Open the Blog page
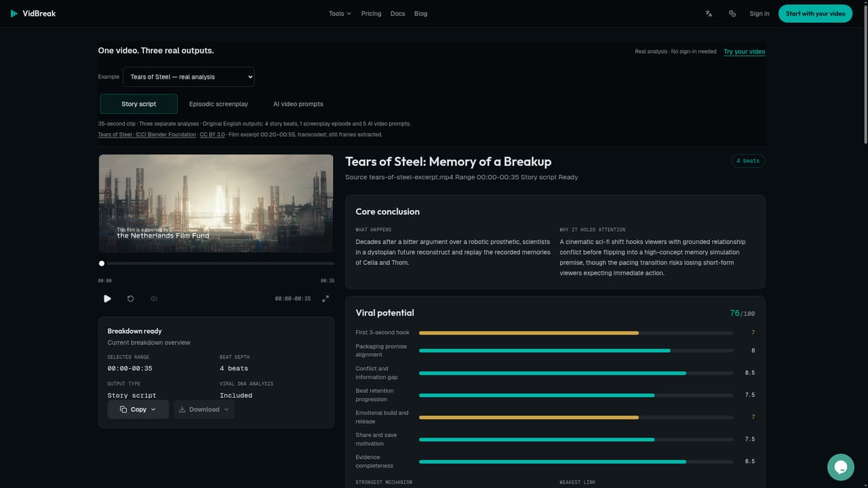This screenshot has width=868, height=488. point(420,14)
